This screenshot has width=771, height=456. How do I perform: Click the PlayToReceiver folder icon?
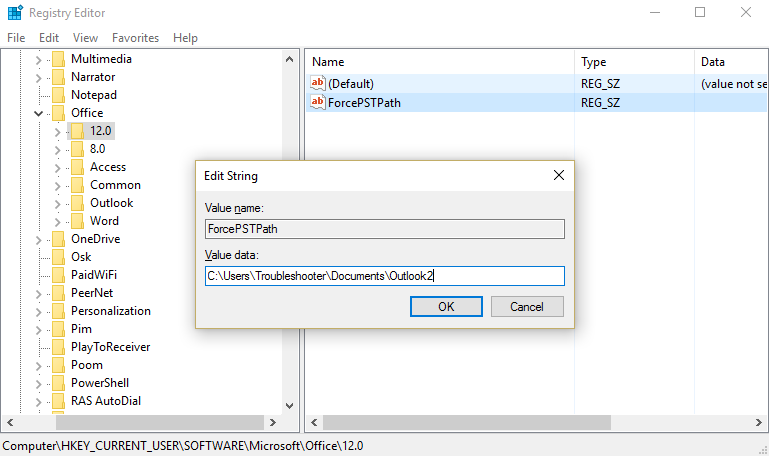(x=59, y=347)
